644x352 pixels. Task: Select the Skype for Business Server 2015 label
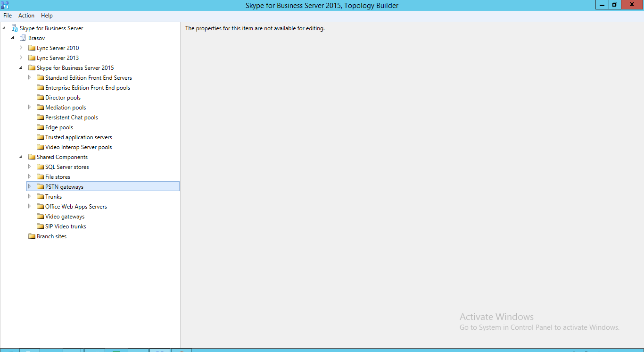75,68
